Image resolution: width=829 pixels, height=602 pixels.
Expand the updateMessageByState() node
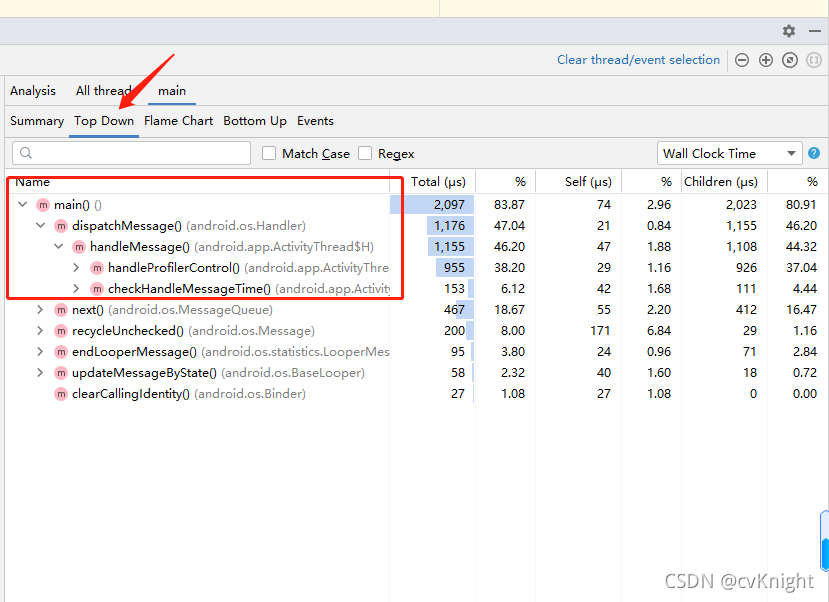(40, 373)
